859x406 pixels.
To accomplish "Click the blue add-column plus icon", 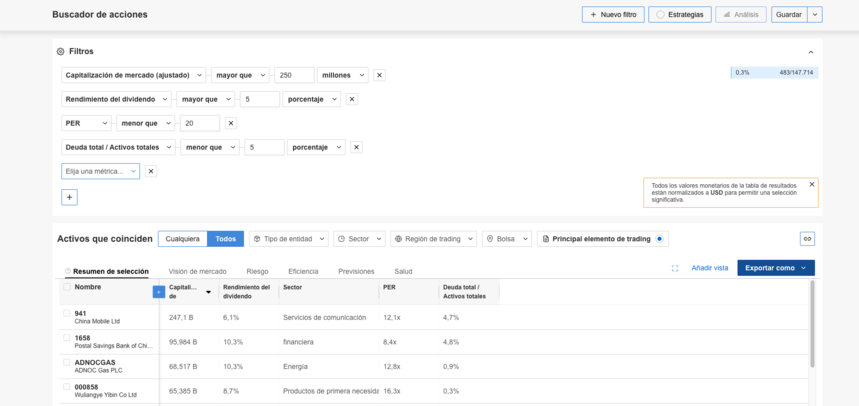I will 158,292.
